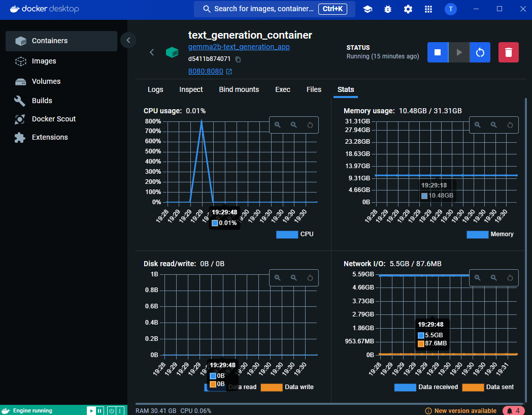
Task: Zoom out on Memory usage chart
Action: (493, 125)
